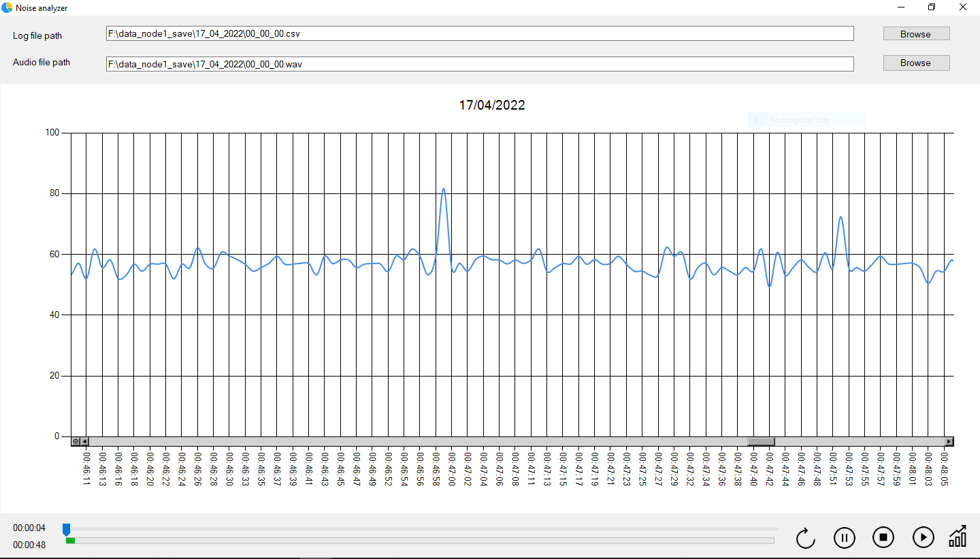980x559 pixels.
Task: Click the 81 dB peak near 00:46:58
Action: [x=444, y=189]
